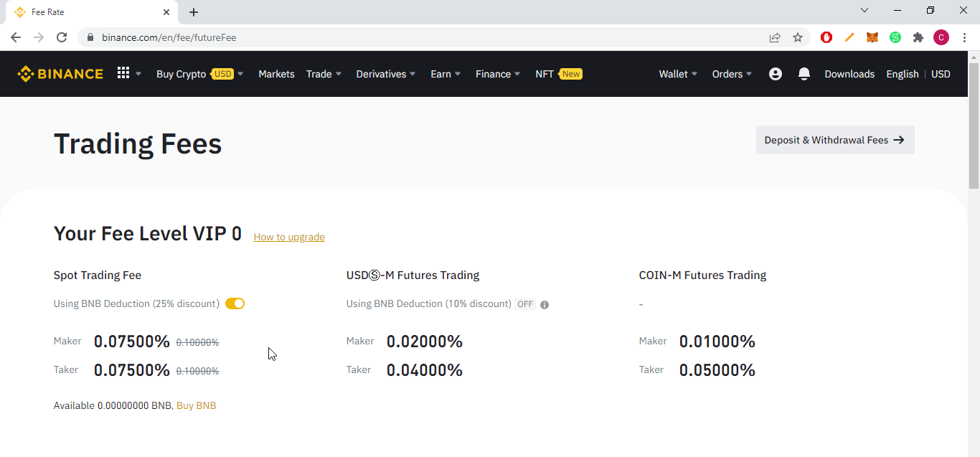The image size is (980, 457).
Task: Click the Binance logo
Action: click(x=60, y=74)
